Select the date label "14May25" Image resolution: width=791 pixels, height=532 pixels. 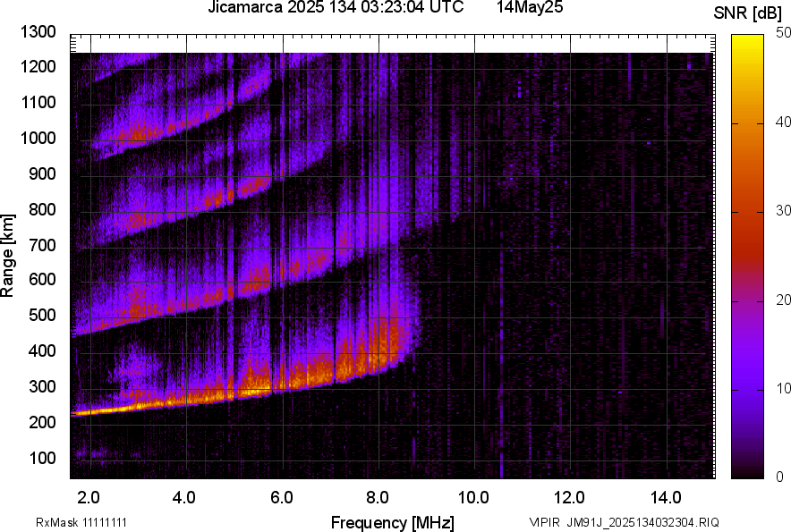click(x=530, y=7)
